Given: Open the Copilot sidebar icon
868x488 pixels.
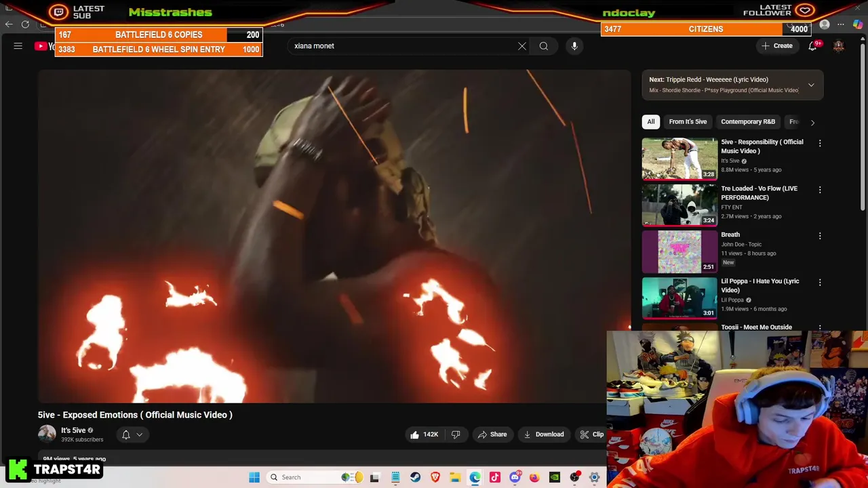Looking at the screenshot, I should click(858, 24).
